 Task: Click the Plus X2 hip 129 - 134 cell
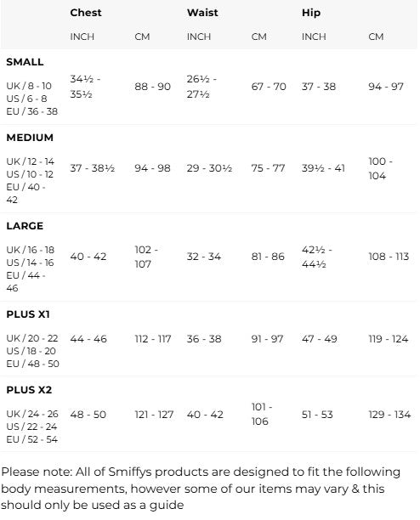point(389,415)
